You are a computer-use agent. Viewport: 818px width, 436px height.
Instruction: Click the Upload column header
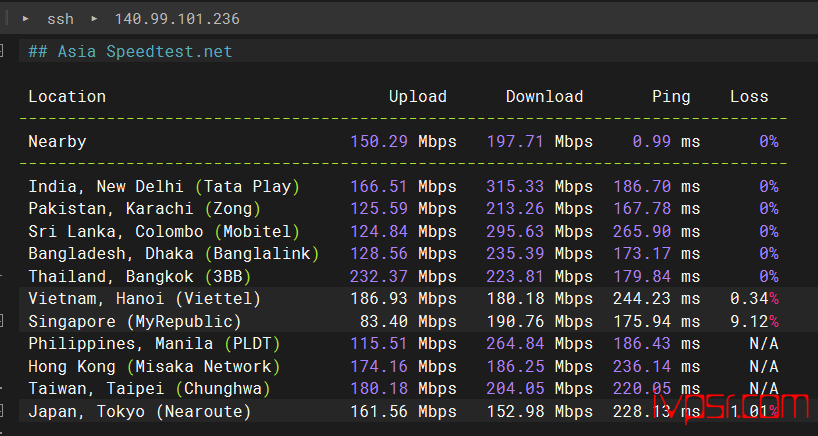pyautogui.click(x=417, y=97)
